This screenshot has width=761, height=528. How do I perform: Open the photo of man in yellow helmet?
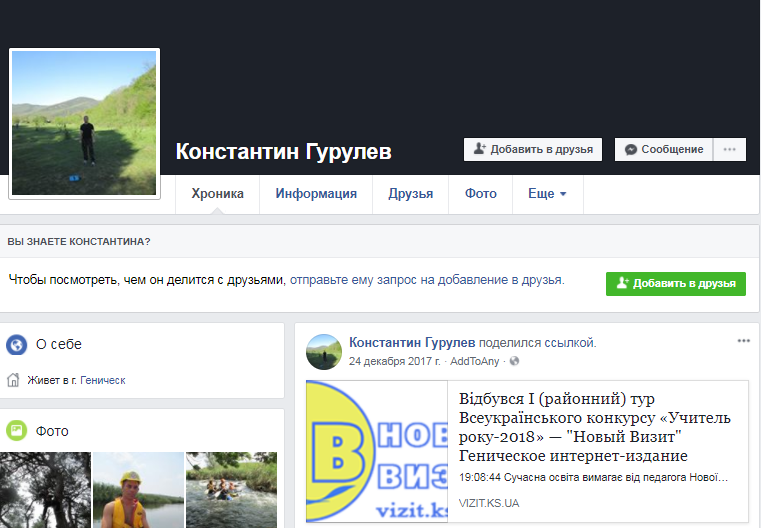[x=138, y=490]
